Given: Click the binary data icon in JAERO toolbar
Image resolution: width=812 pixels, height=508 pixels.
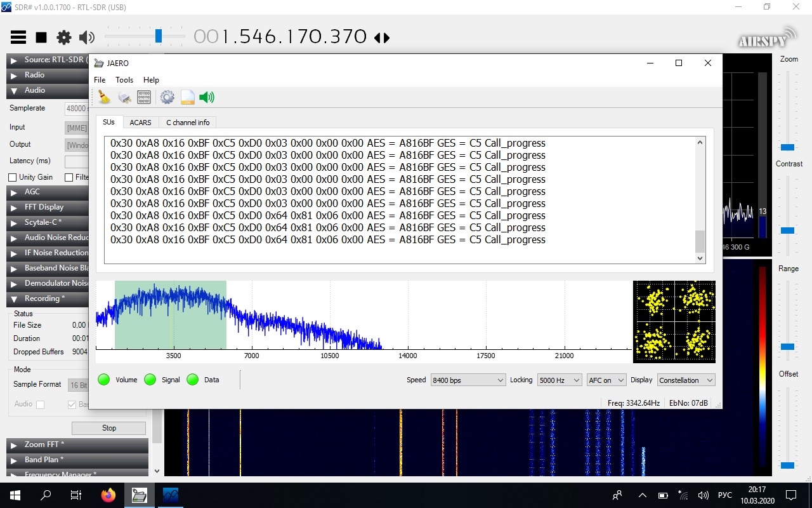Looking at the screenshot, I should pos(144,97).
